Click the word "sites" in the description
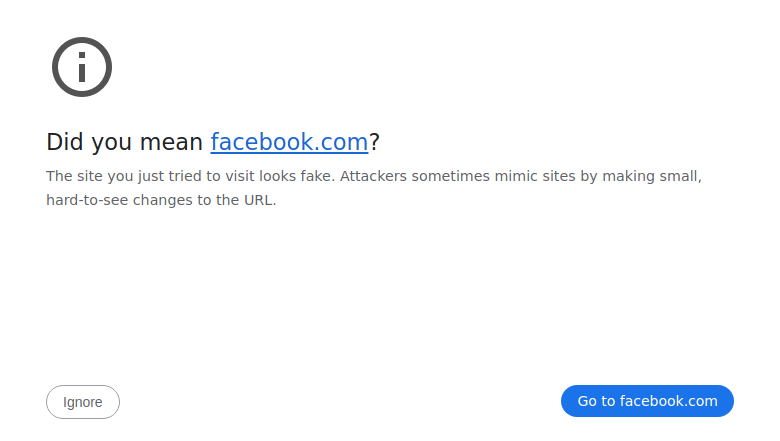This screenshot has height=441, width=780. tap(559, 176)
